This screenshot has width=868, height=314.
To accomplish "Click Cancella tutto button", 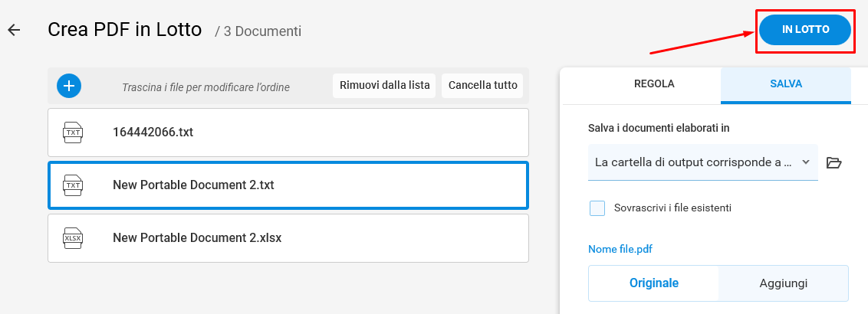I will [x=483, y=86].
